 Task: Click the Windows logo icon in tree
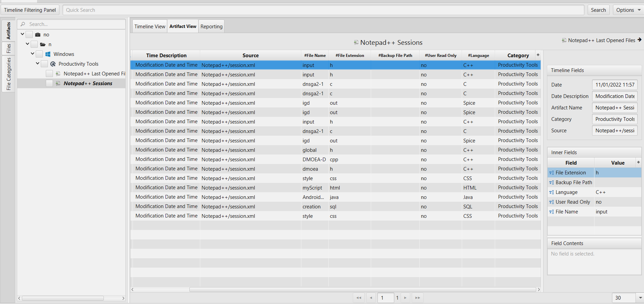click(48, 54)
